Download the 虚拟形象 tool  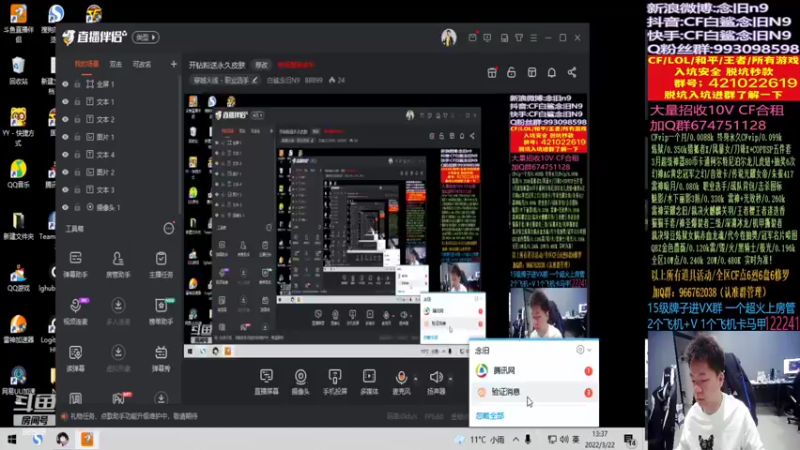tap(118, 358)
